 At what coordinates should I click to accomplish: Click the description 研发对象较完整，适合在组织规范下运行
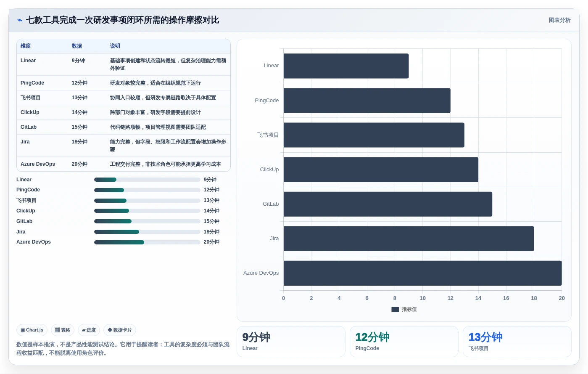(156, 83)
